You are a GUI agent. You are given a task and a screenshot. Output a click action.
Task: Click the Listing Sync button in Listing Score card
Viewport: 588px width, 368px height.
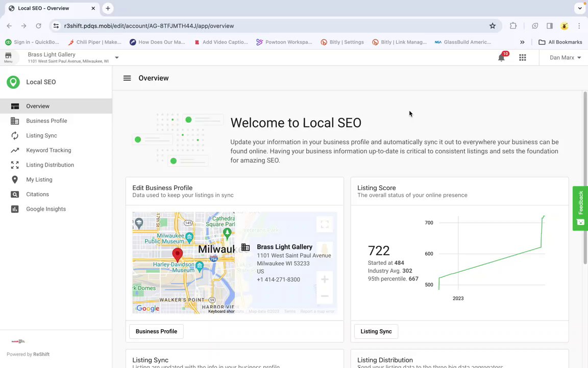pos(376,331)
